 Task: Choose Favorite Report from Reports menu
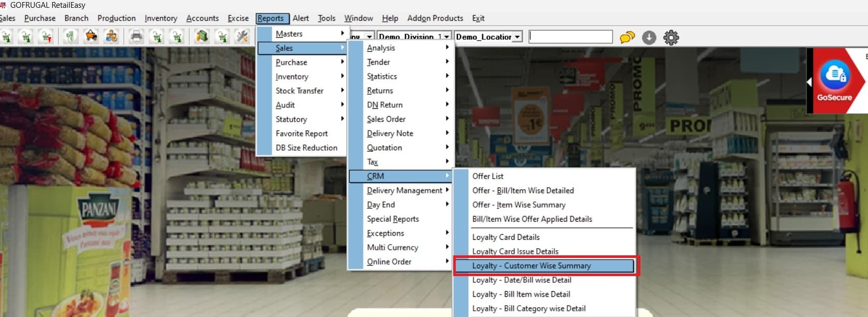coord(301,133)
